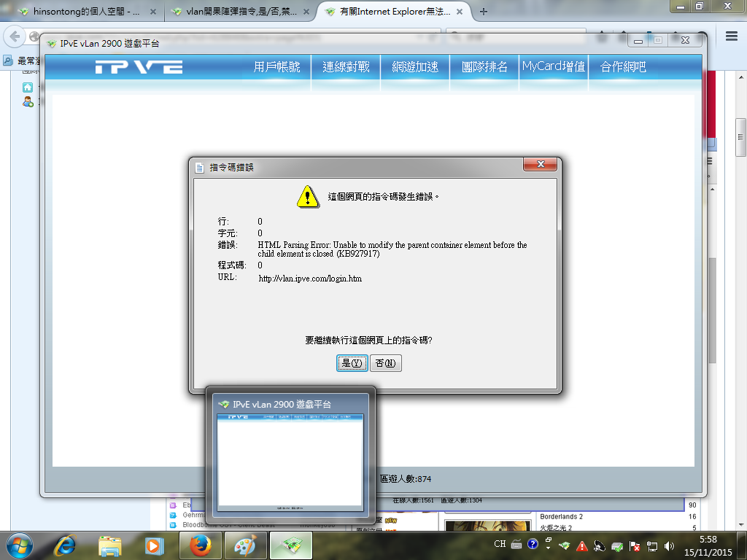Open 連線對戰 in the IPvE nav bar

[x=346, y=66]
